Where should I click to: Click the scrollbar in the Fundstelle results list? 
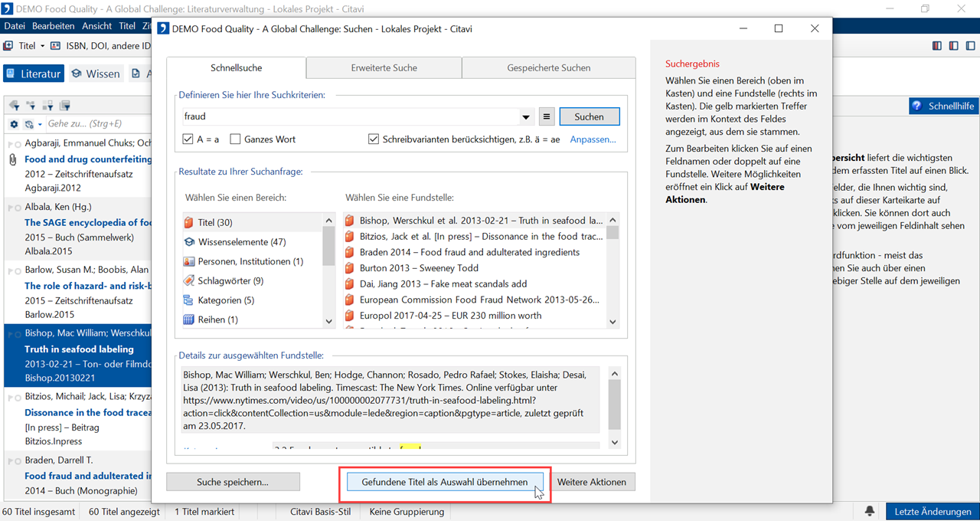612,268
